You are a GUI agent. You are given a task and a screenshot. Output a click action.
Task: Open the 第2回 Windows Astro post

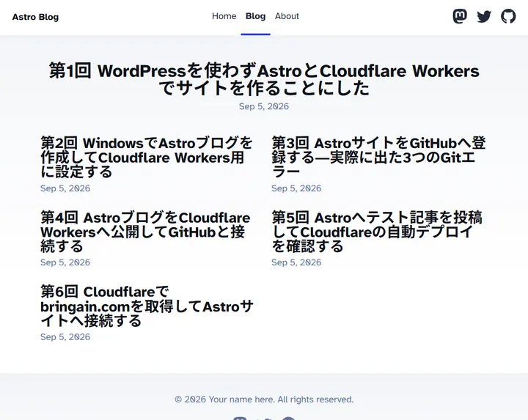(x=147, y=157)
